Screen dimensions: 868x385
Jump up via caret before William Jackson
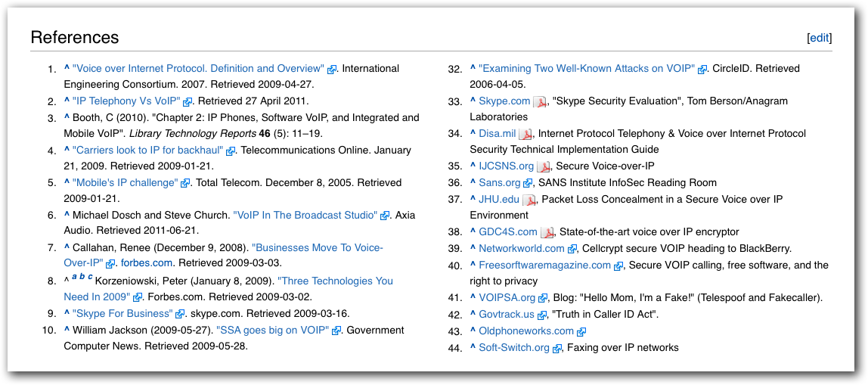[67, 330]
